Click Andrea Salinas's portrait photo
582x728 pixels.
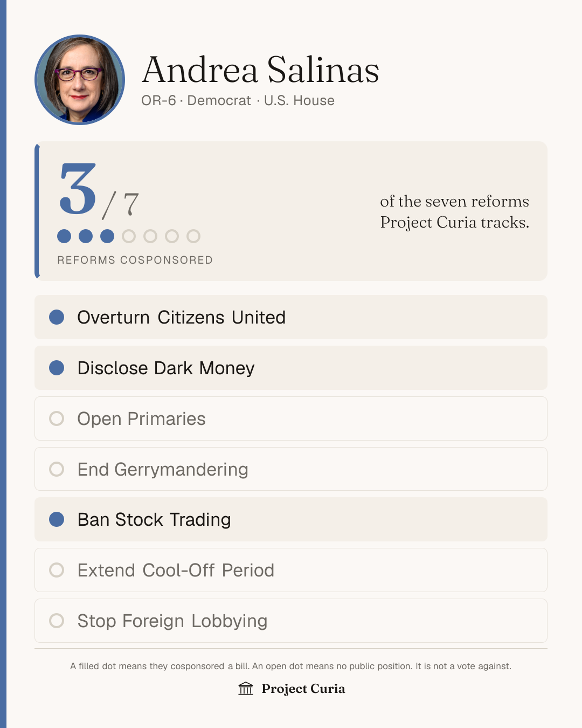coord(80,80)
